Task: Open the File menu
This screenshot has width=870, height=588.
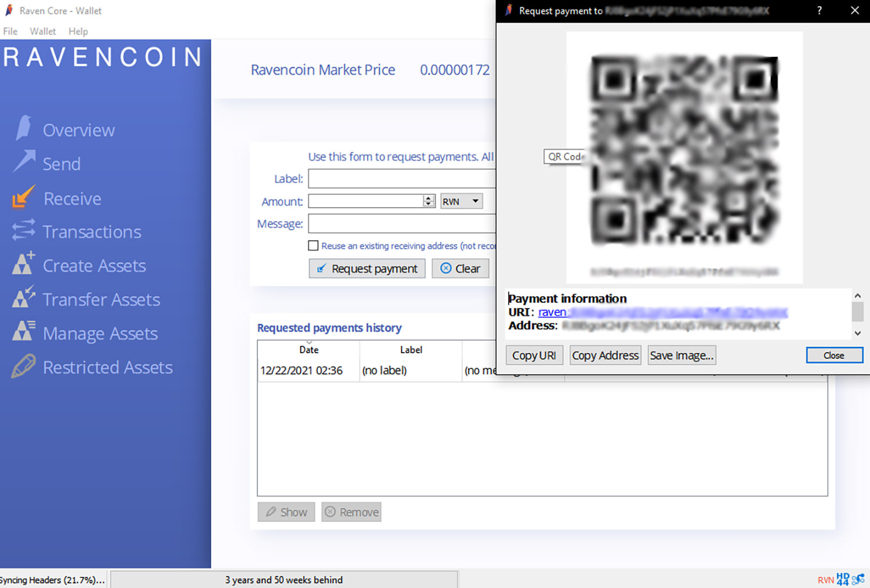Action: pos(10,31)
